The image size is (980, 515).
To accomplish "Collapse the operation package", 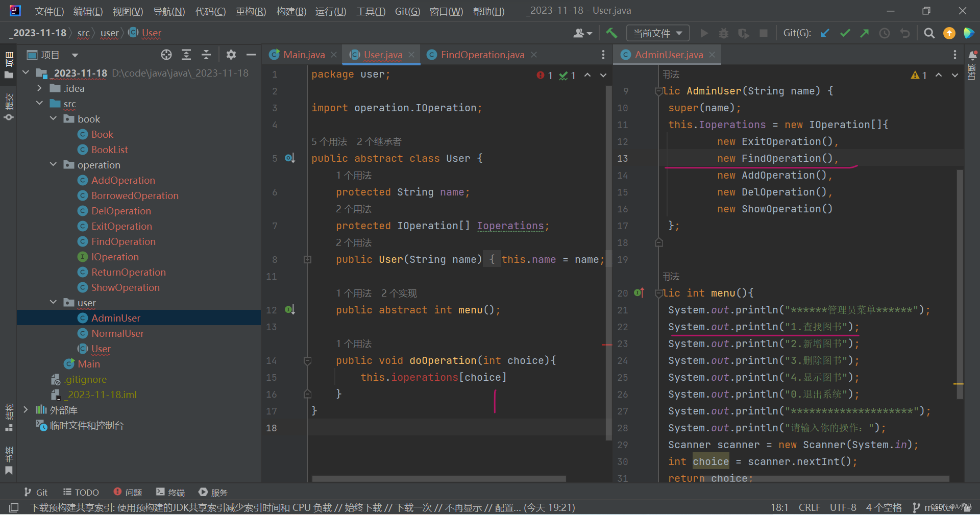I will click(x=53, y=165).
